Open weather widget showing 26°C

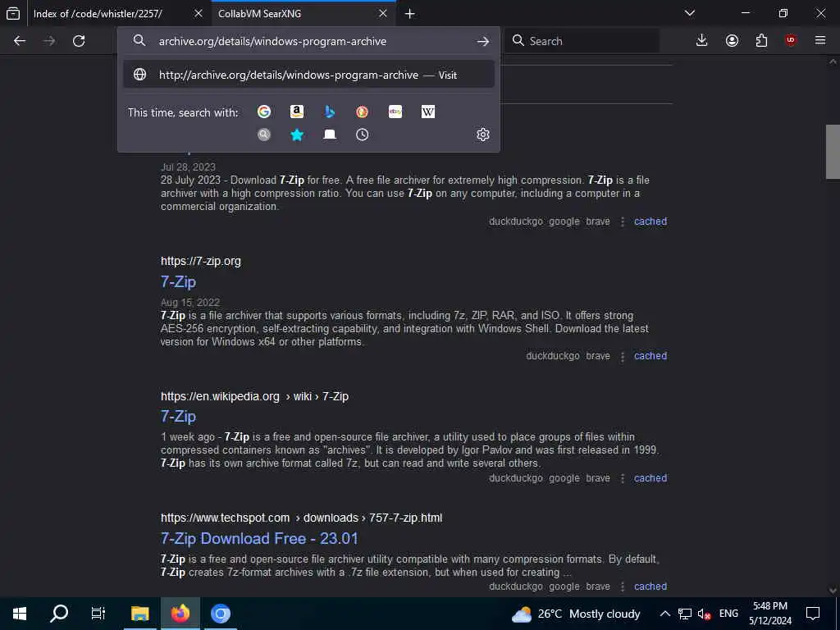coord(576,614)
